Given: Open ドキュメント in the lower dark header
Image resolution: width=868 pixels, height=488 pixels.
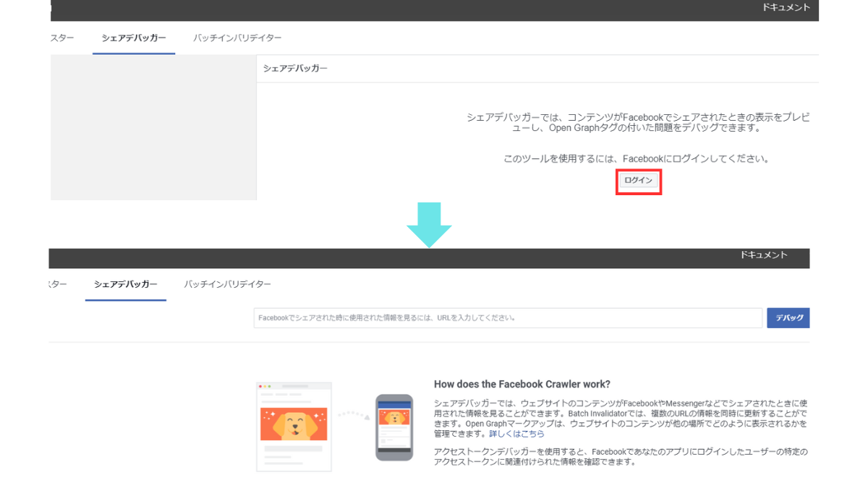Looking at the screenshot, I should [x=764, y=255].
